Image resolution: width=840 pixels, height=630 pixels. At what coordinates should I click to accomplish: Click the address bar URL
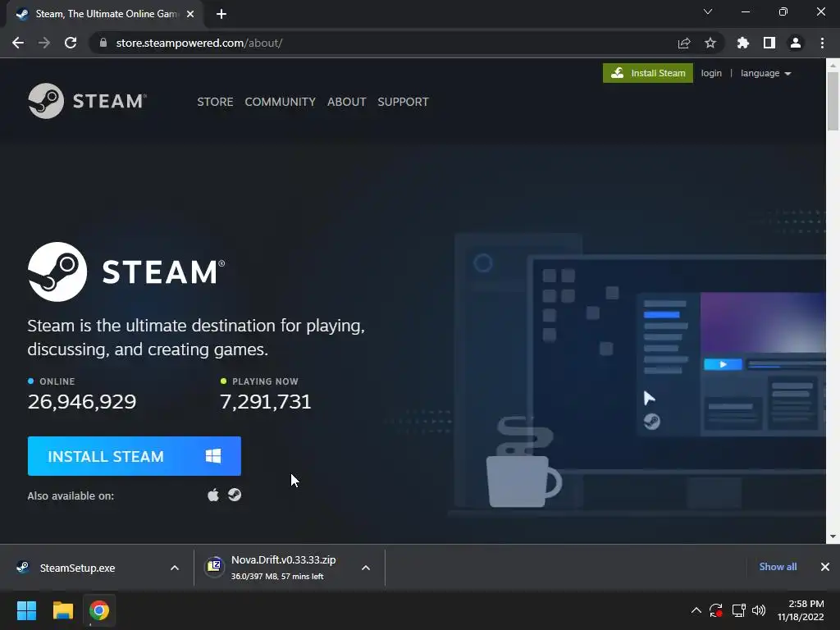coord(199,43)
